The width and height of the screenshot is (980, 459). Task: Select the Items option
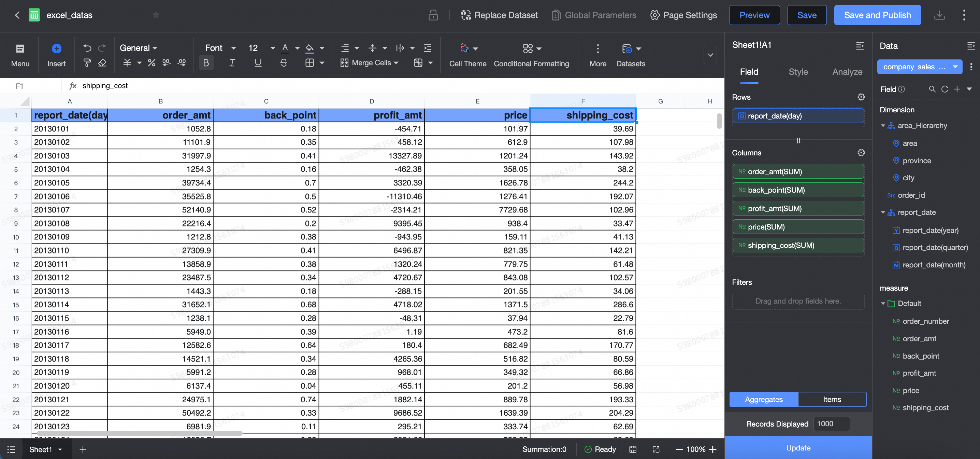pos(832,399)
